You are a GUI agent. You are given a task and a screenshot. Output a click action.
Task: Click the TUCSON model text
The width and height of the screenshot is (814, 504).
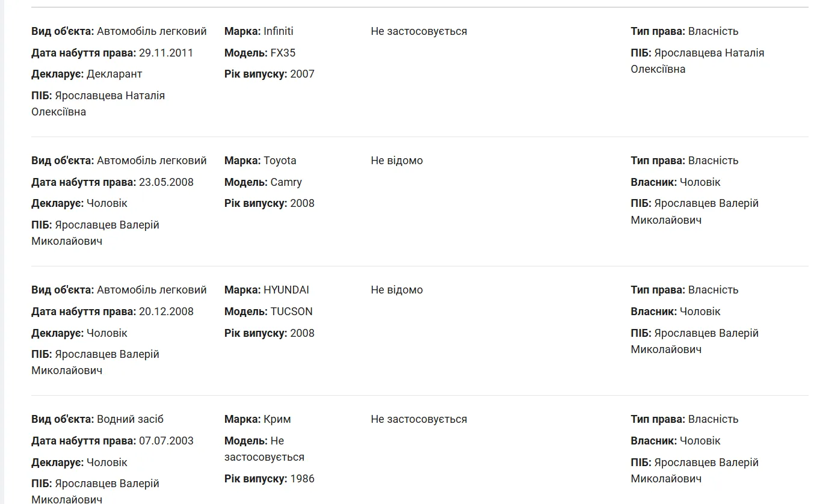[x=292, y=312]
